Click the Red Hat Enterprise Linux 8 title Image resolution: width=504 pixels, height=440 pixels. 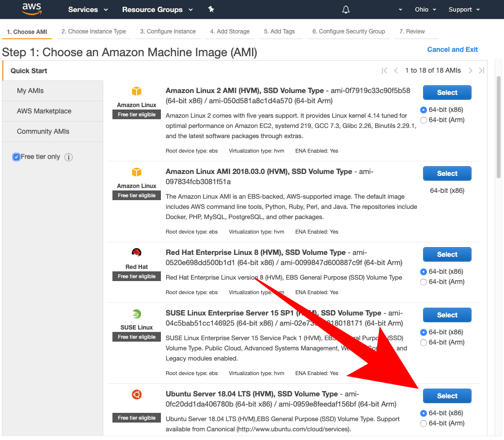coord(255,252)
